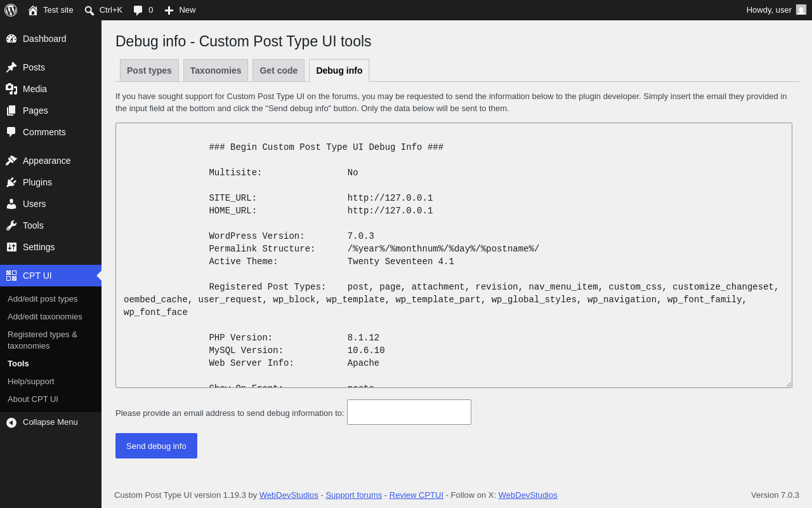The width and height of the screenshot is (812, 508).
Task: Click the CPT UI menu label
Action: (x=37, y=276)
